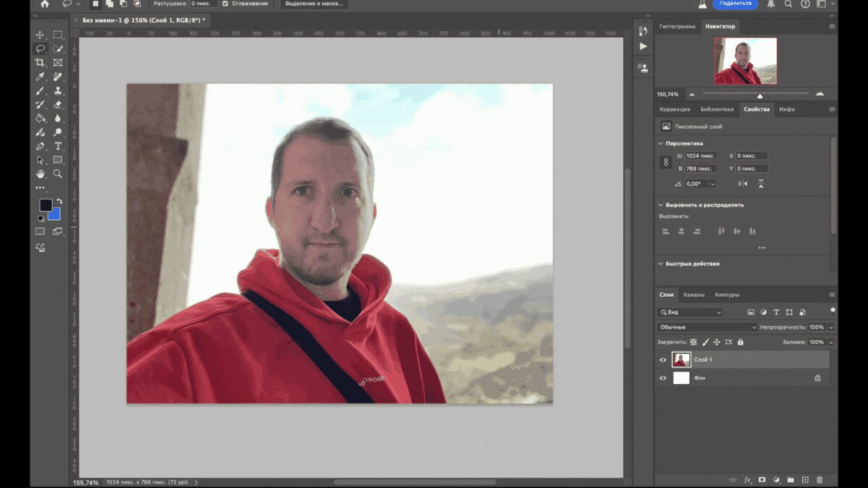
Task: Hide the Слой 1 layer
Action: (x=663, y=359)
